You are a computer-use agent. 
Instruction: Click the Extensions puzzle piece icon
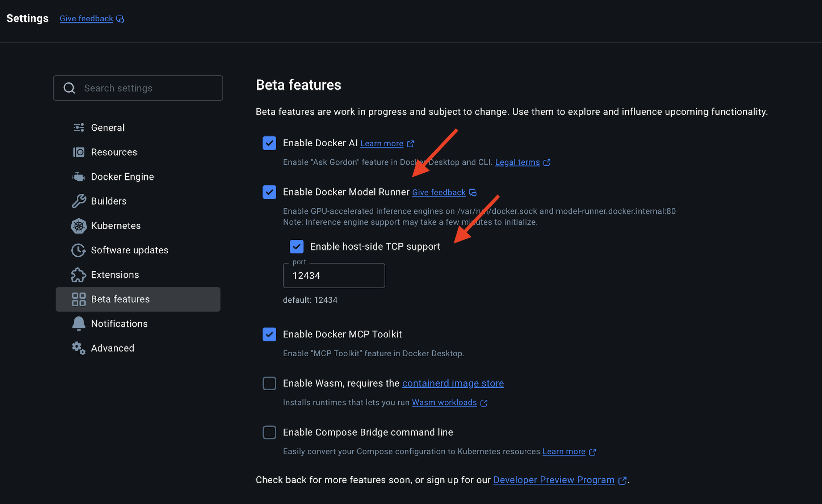pyautogui.click(x=79, y=275)
